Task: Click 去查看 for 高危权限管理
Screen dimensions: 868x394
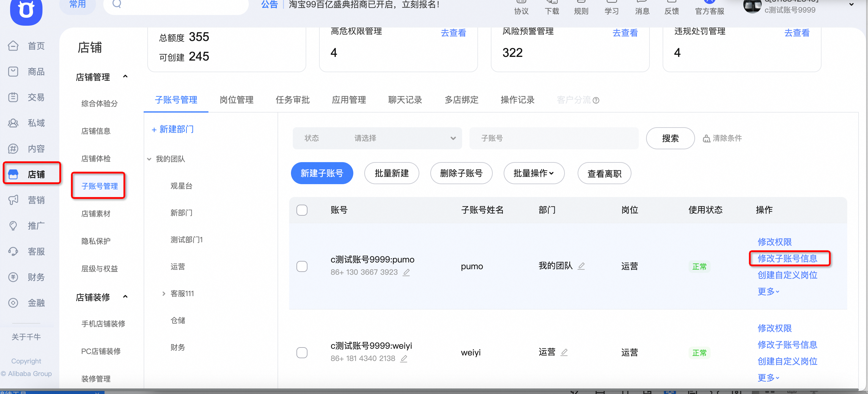Action: [x=453, y=33]
